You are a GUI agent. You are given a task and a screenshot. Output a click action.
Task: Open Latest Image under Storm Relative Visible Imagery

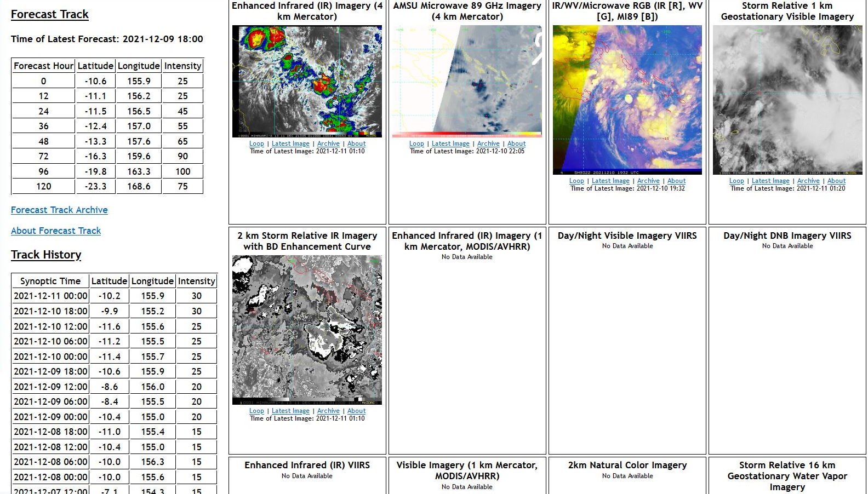click(770, 181)
